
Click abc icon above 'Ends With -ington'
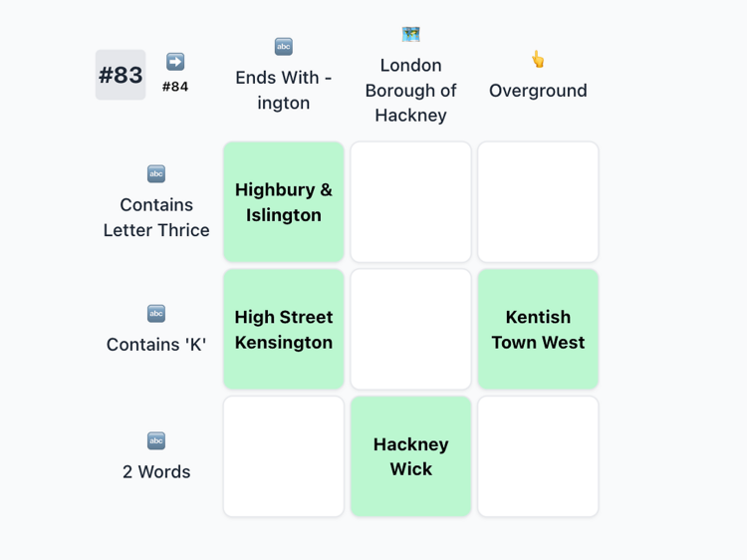[x=284, y=47]
